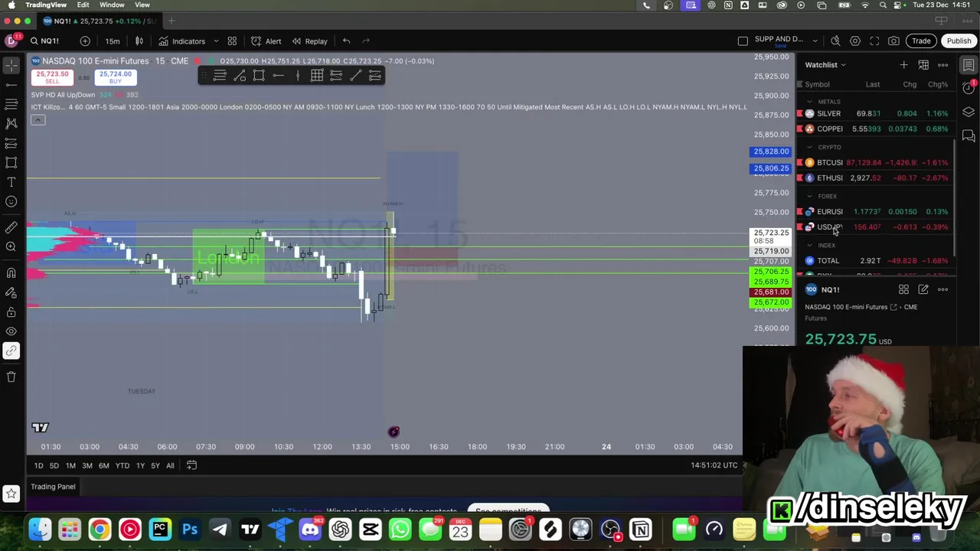980x551 pixels.
Task: Delete drawings with the trash icon
Action: [11, 377]
